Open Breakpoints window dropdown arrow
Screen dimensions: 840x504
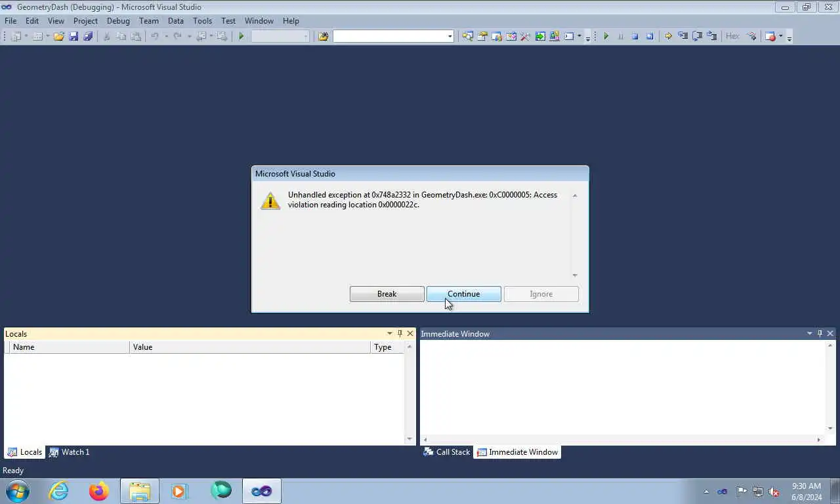pos(780,36)
